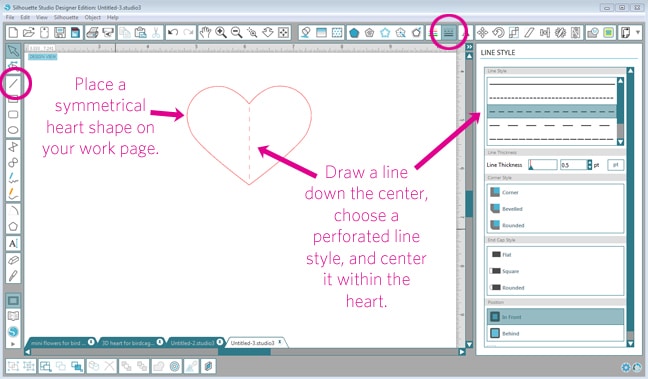Click the line style list scroll down arrow
Image resolution: width=648 pixels, height=379 pixels.
tap(620, 142)
